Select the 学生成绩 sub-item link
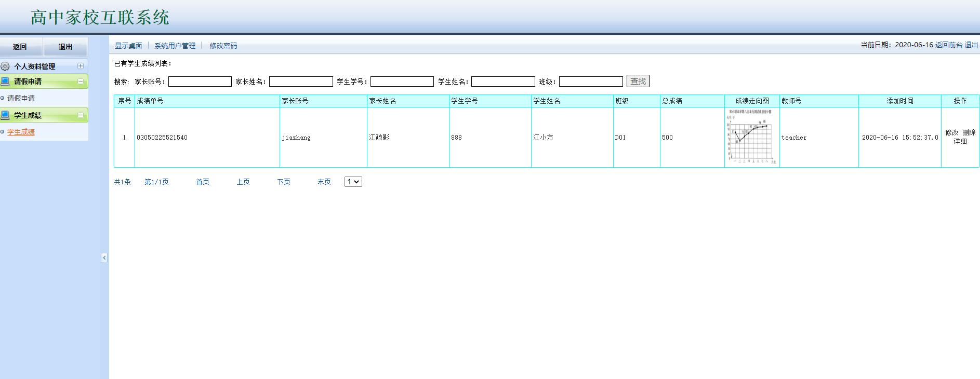This screenshot has height=379, width=980. point(21,132)
